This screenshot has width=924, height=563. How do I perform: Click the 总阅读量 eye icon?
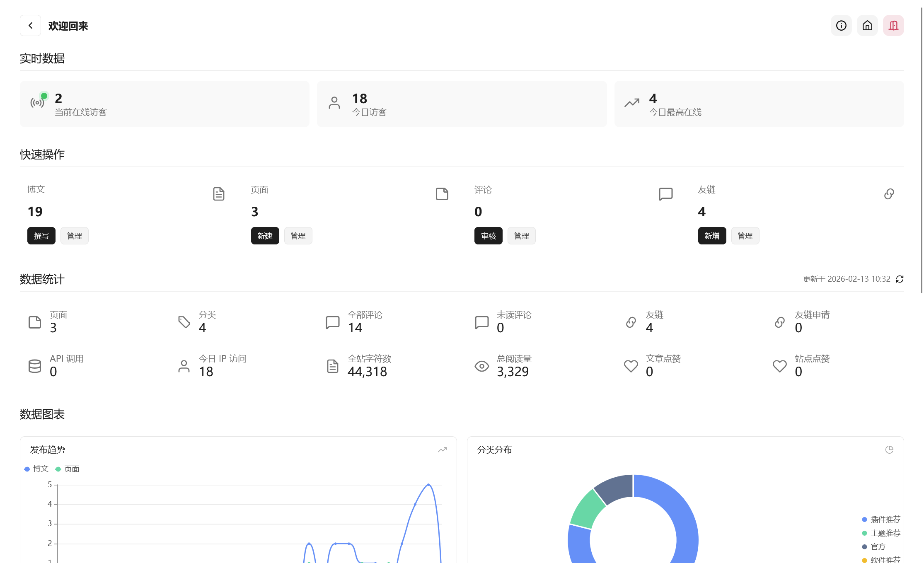(x=481, y=366)
